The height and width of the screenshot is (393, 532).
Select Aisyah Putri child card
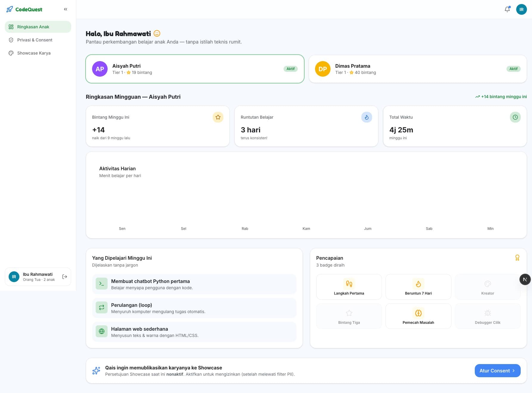click(x=195, y=69)
